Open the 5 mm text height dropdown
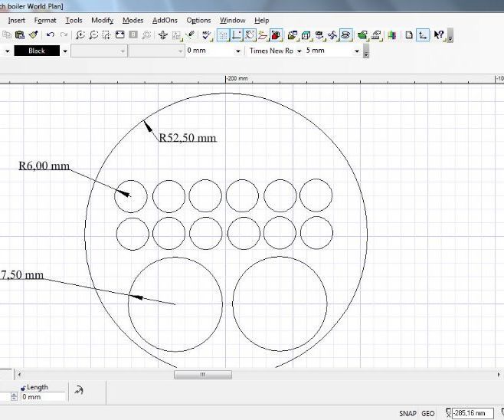Image resolution: width=504 pixels, height=420 pixels. pos(356,51)
